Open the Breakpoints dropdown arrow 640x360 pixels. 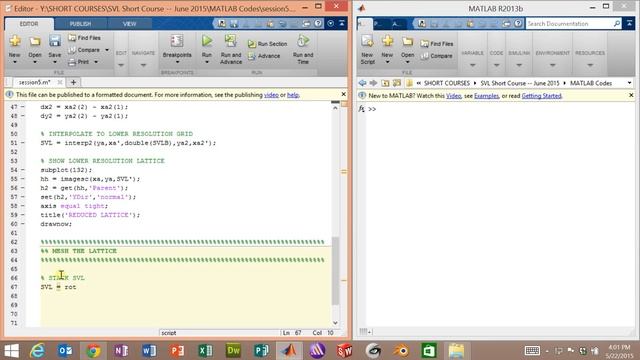pos(177,62)
